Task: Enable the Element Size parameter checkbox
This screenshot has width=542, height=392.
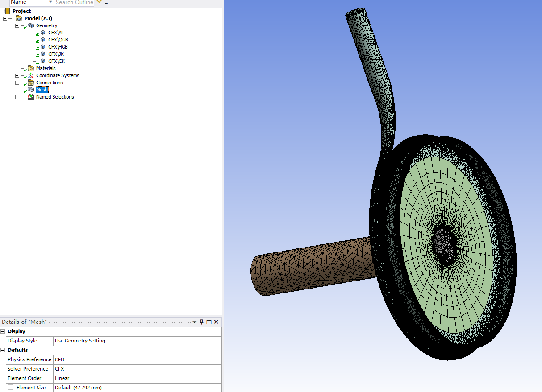Action: click(10, 388)
